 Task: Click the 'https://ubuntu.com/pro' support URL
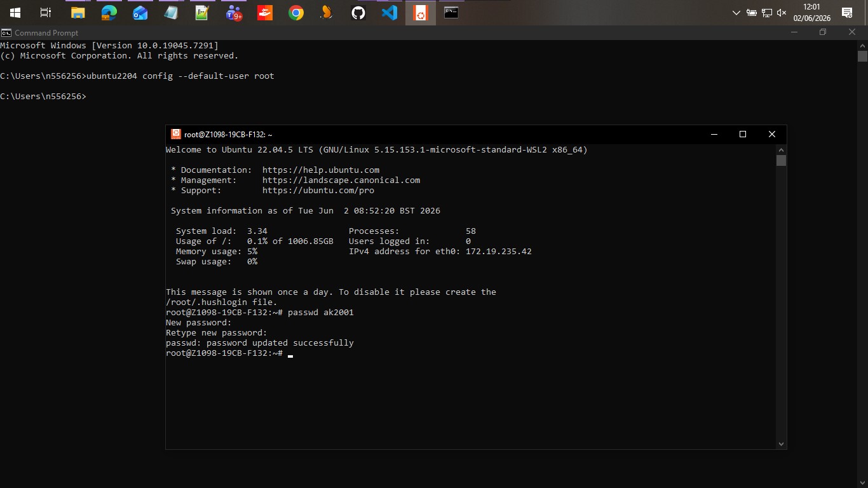point(318,191)
